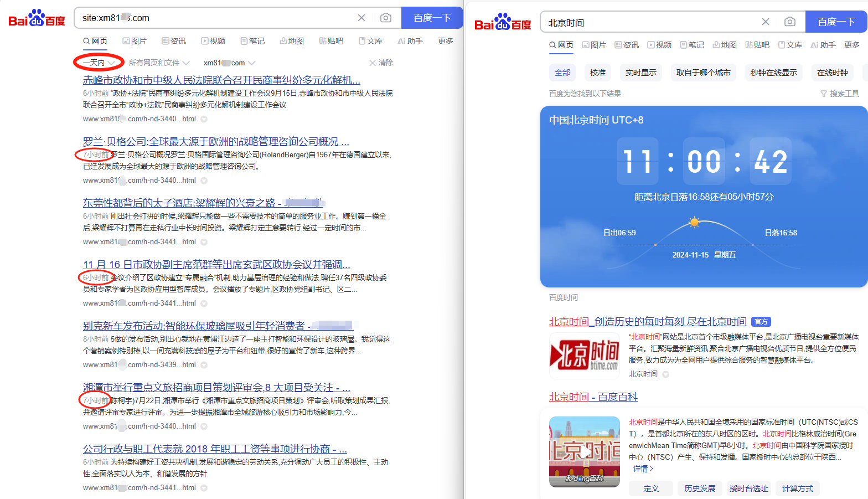Viewport: 868px width, 499px height.
Task: Click 清除 to clear search filters
Action: (x=381, y=63)
